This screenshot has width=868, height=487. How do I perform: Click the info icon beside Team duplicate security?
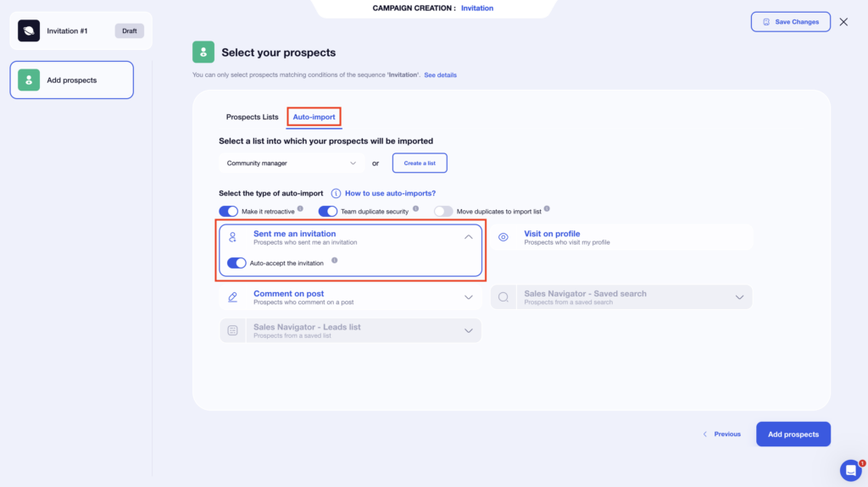[415, 208]
